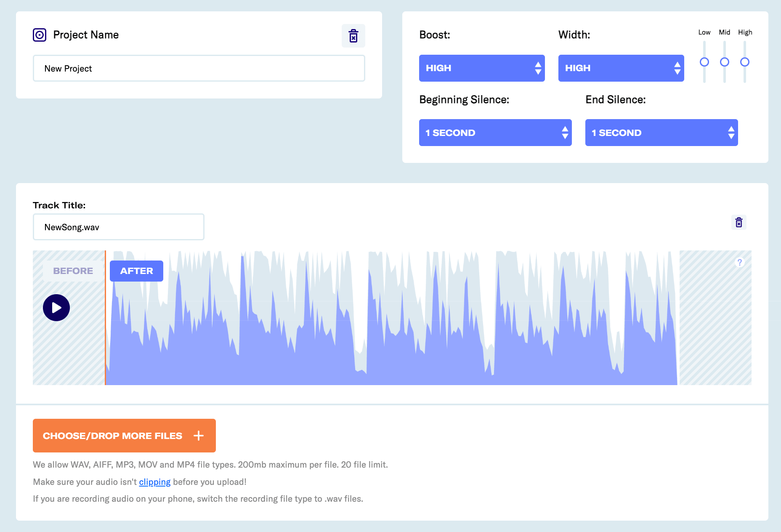The image size is (781, 532).
Task: Click the project record-disc icon
Action: (x=40, y=35)
